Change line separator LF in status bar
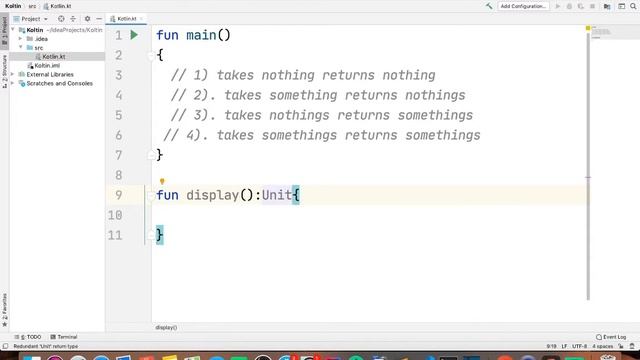Image resolution: width=640 pixels, height=360 pixels. coord(564,347)
